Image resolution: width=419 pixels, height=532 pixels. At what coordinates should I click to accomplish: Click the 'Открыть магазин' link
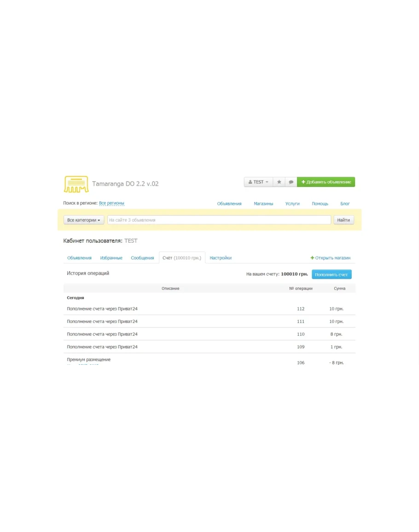pyautogui.click(x=331, y=258)
